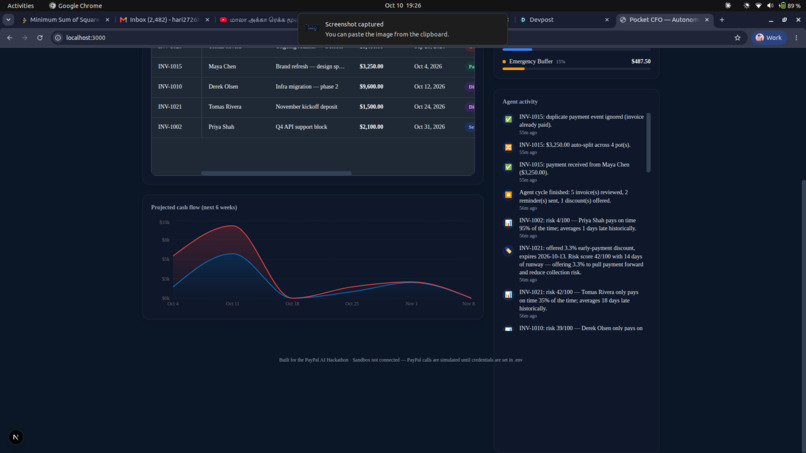This screenshot has width=806, height=453.
Task: Click the chart icon beside INV-1002 risk 4/100
Action: pyautogui.click(x=508, y=223)
